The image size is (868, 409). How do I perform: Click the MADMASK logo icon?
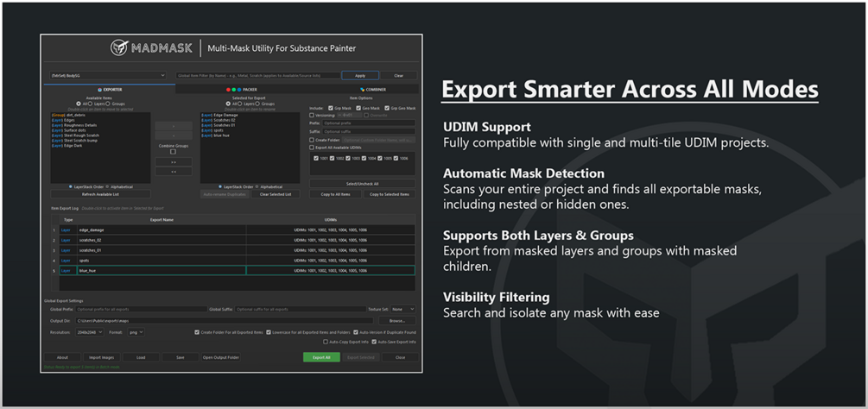pos(119,48)
